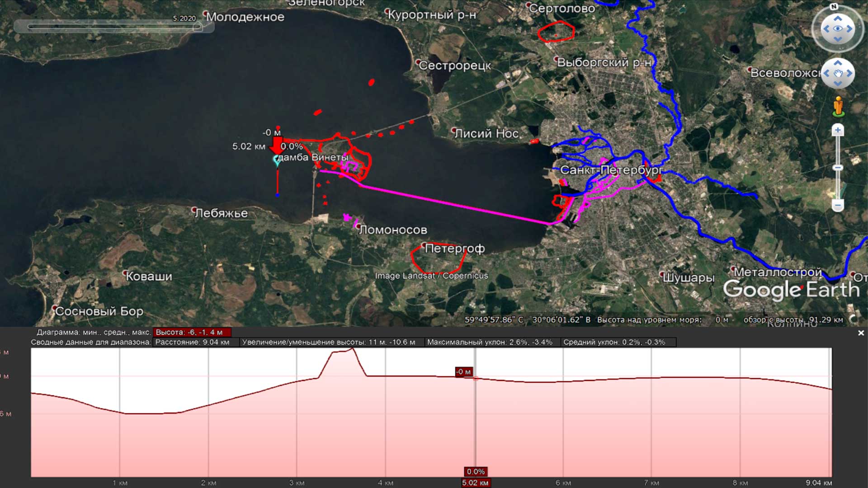Click the Увеличение/уменьшение высоты stat
The height and width of the screenshot is (488, 868).
point(331,342)
